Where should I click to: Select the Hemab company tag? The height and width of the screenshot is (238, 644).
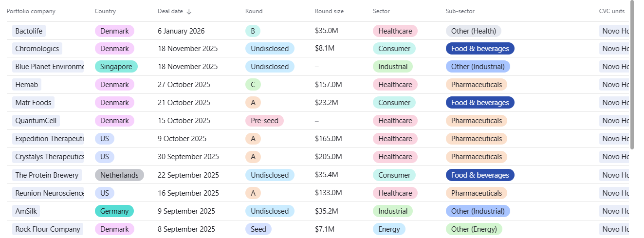(27, 85)
